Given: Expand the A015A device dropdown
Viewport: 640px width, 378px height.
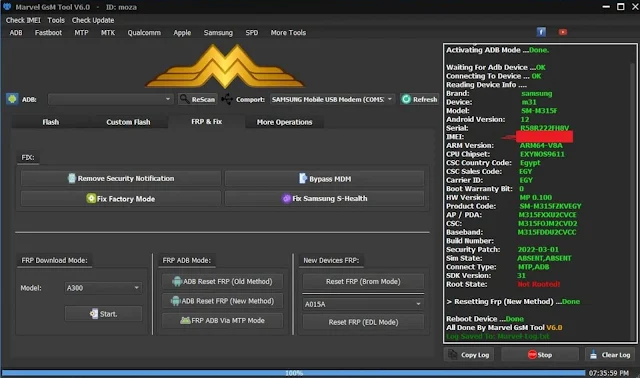Looking at the screenshot, I should pos(363,304).
